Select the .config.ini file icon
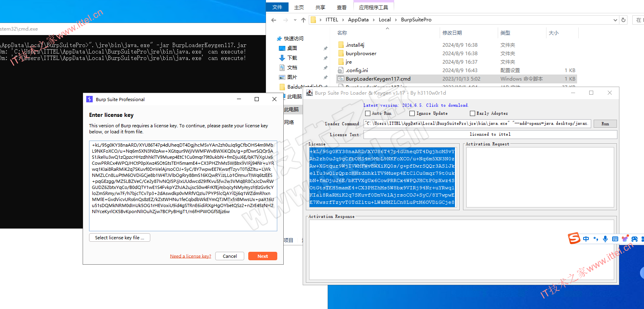This screenshot has height=309, width=644. (x=341, y=70)
